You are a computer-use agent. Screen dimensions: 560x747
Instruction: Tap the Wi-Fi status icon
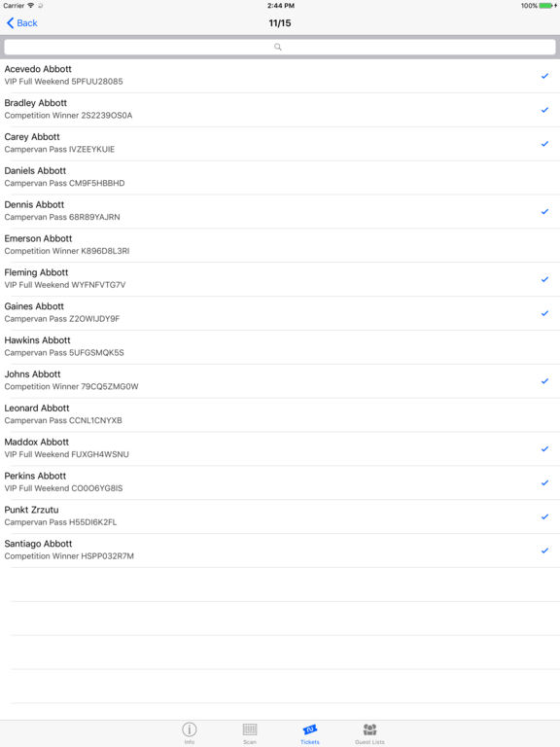coord(31,6)
